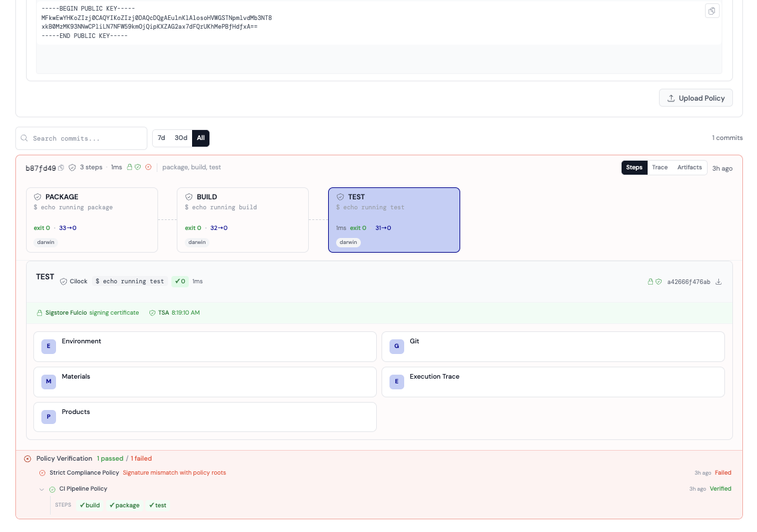Open Sigstore Fulcio signing certificate link
The width and height of the screenshot is (757, 532).
92,313
